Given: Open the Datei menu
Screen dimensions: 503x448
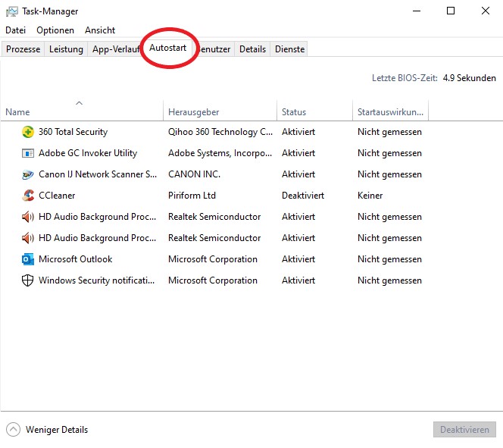Looking at the screenshot, I should [x=15, y=30].
